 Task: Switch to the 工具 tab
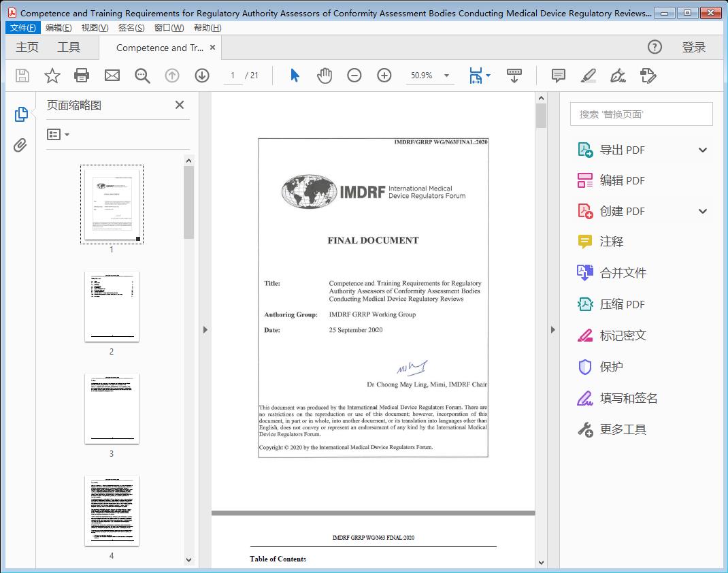point(69,47)
